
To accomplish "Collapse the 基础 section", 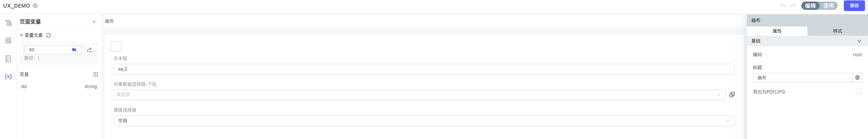I will point(859,41).
